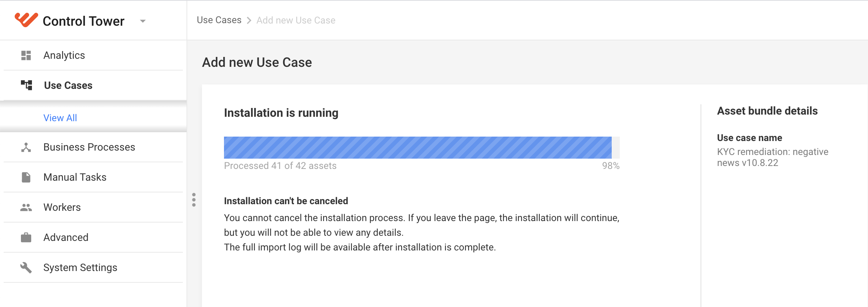Viewport: 868px width, 307px height.
Task: Click the Control Tower red checkmark logo
Action: click(26, 20)
